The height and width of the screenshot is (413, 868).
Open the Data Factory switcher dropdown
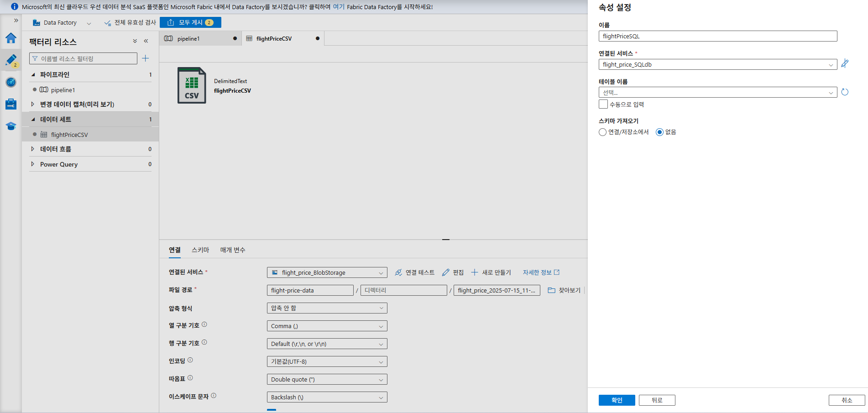(89, 23)
